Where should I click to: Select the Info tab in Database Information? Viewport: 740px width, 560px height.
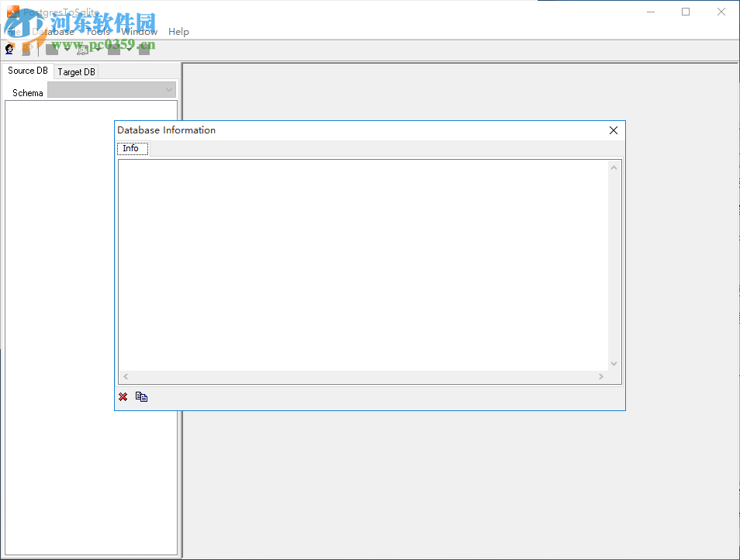132,147
